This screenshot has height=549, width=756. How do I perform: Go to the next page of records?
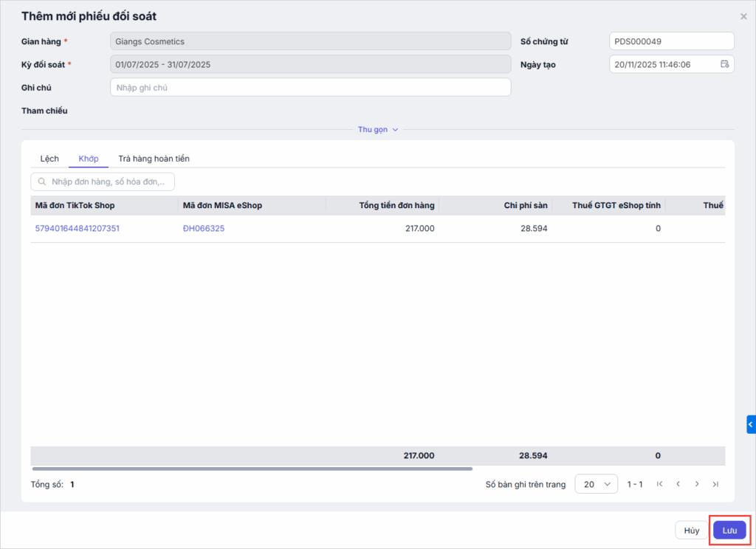(696, 484)
